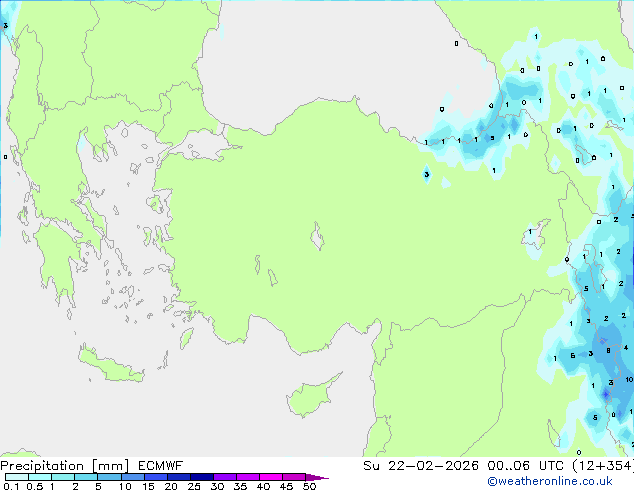
Task: Click the '45' legend scale value
Action: click(286, 486)
